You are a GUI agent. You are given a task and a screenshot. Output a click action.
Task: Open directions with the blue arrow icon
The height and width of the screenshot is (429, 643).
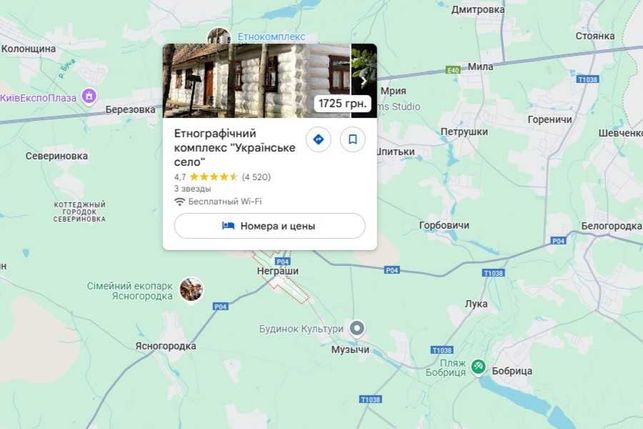[x=318, y=139]
